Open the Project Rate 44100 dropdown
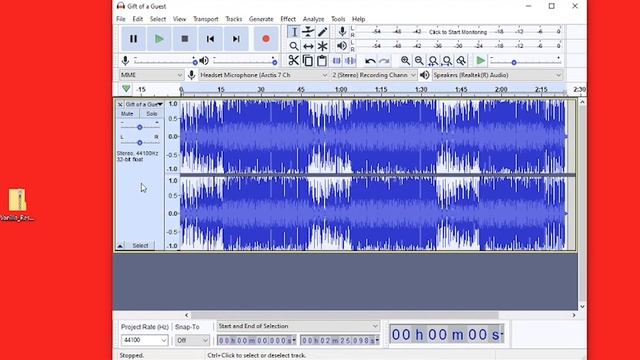Image resolution: width=640 pixels, height=360 pixels. click(144, 340)
